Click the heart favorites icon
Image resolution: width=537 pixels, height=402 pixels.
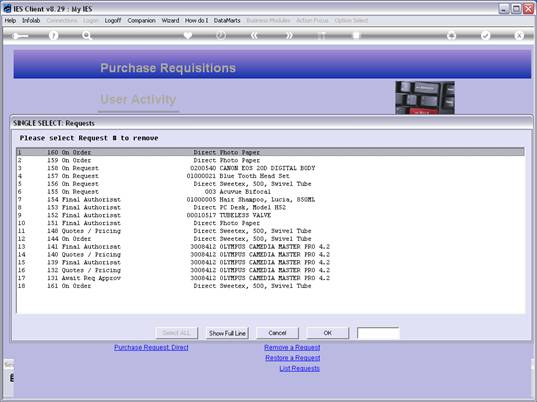click(188, 36)
